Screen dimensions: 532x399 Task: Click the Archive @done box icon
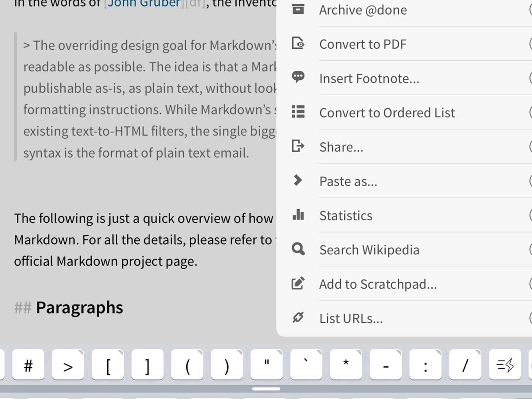point(298,10)
